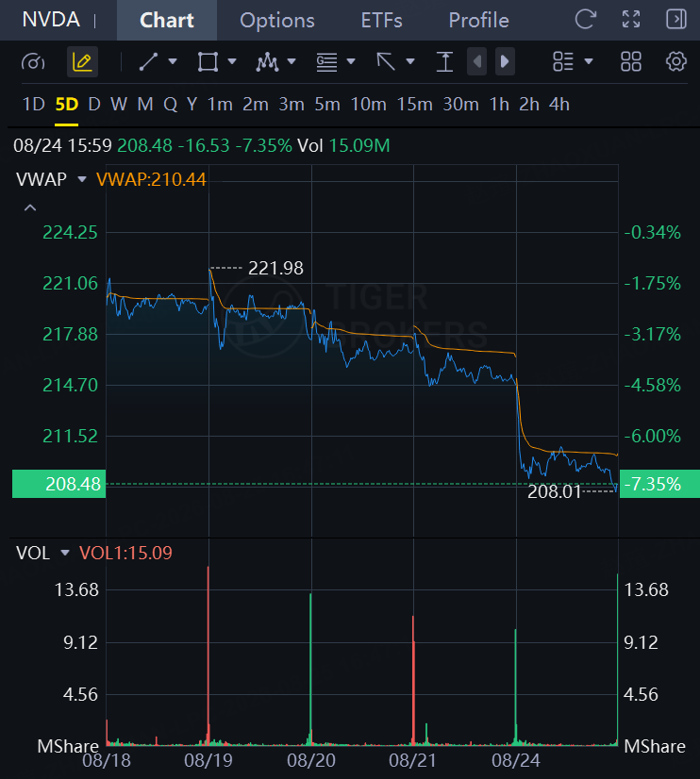Click the VOL1:15.09 value label
Image resolution: width=700 pixels, height=779 pixels.
tap(125, 553)
